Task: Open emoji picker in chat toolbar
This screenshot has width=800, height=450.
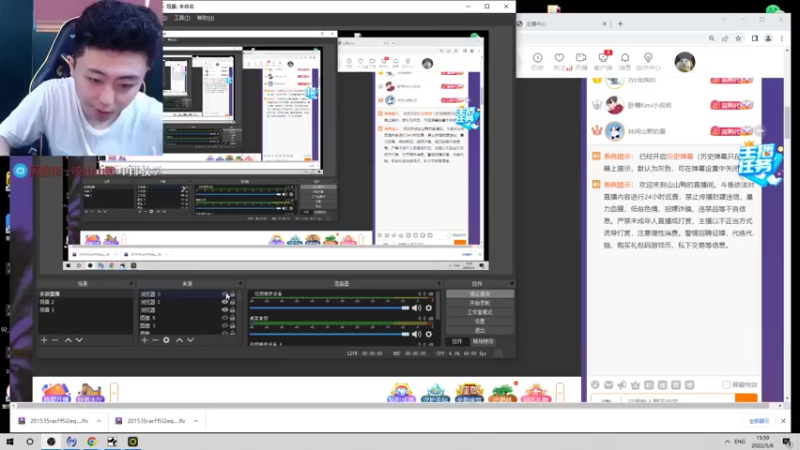Action: click(595, 385)
